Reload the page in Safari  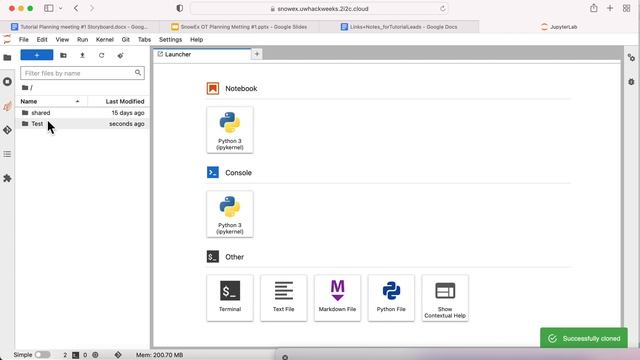(443, 9)
